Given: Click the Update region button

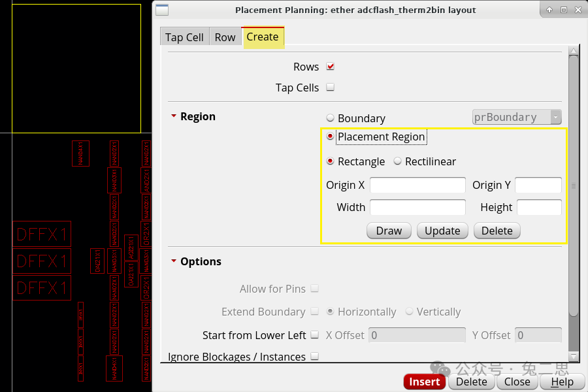Looking at the screenshot, I should click(x=442, y=231).
